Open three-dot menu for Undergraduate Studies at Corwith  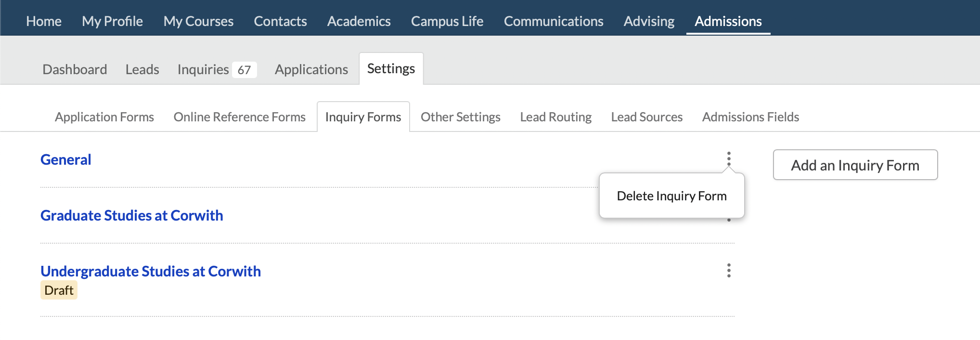coord(729,271)
